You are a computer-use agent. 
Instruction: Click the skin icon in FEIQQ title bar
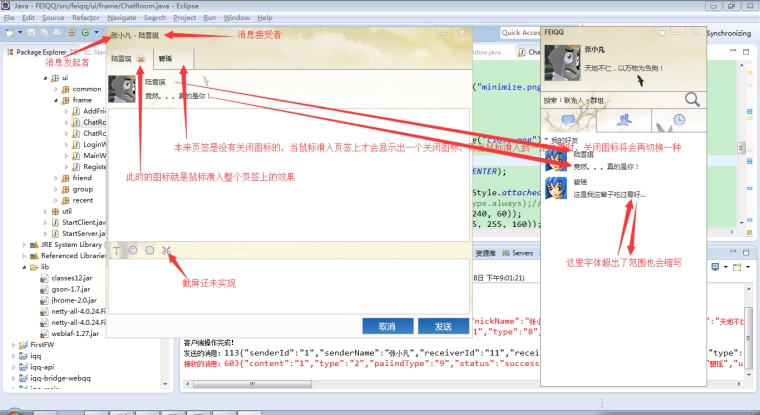point(662,33)
